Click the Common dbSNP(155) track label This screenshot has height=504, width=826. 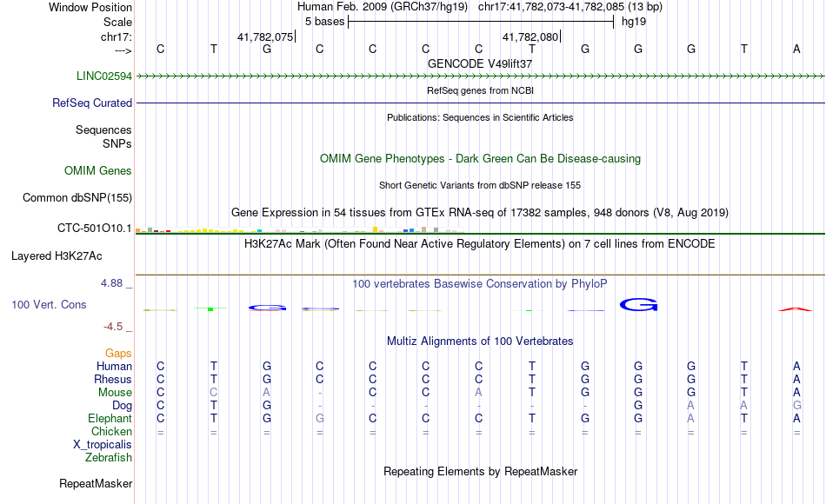(77, 197)
